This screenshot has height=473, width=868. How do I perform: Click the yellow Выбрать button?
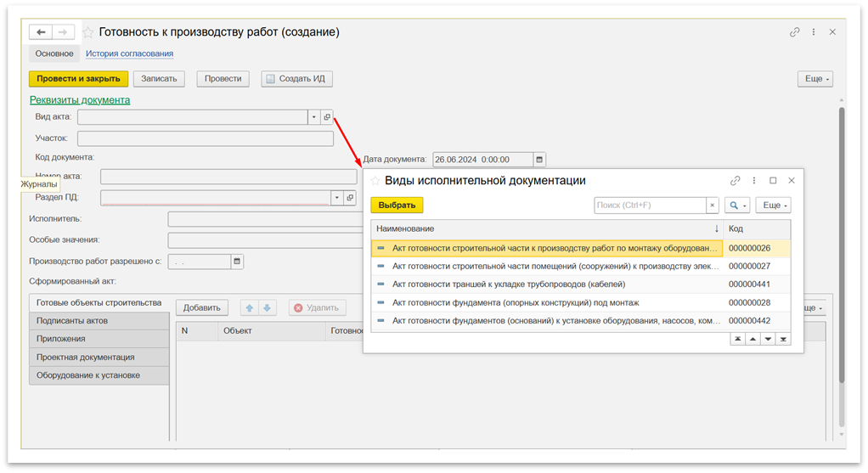coord(397,206)
